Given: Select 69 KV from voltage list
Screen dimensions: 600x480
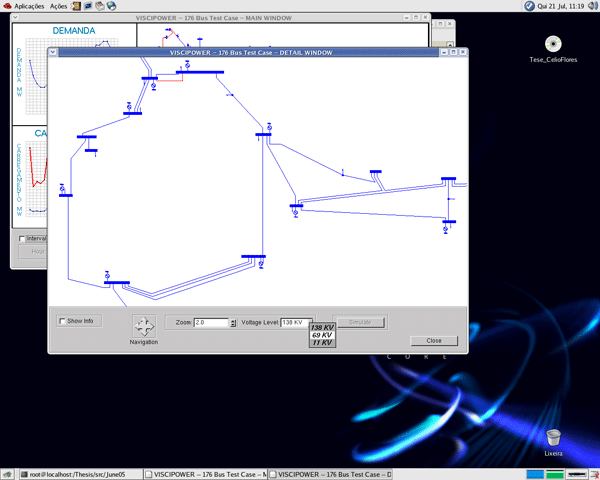Looking at the screenshot, I should click(322, 335).
